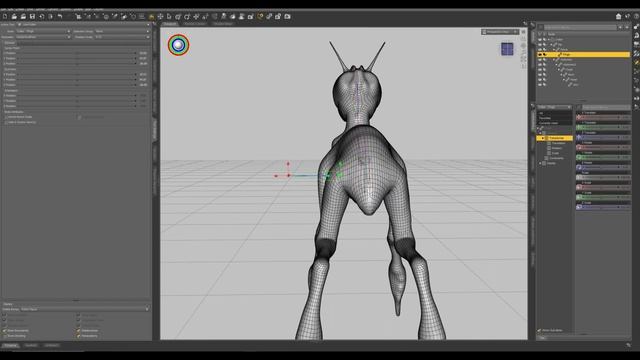Click the blue Z Rotate parameter icon
Screen dimensions: 640x360
click(x=579, y=167)
